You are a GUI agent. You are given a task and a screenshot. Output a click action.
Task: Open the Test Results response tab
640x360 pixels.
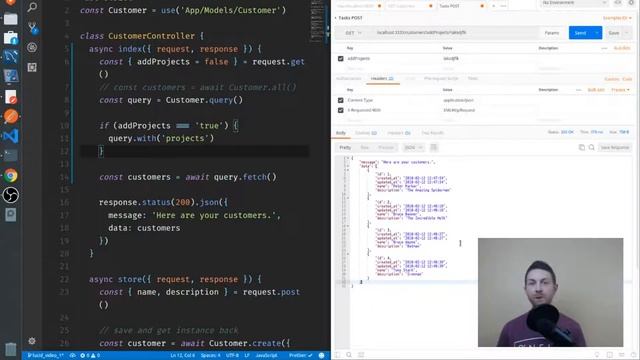pos(432,133)
